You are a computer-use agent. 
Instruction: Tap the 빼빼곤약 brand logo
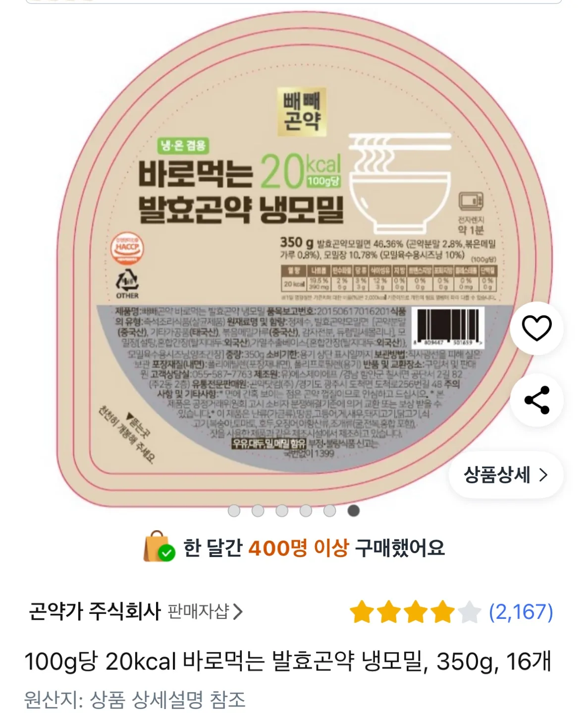302,112
